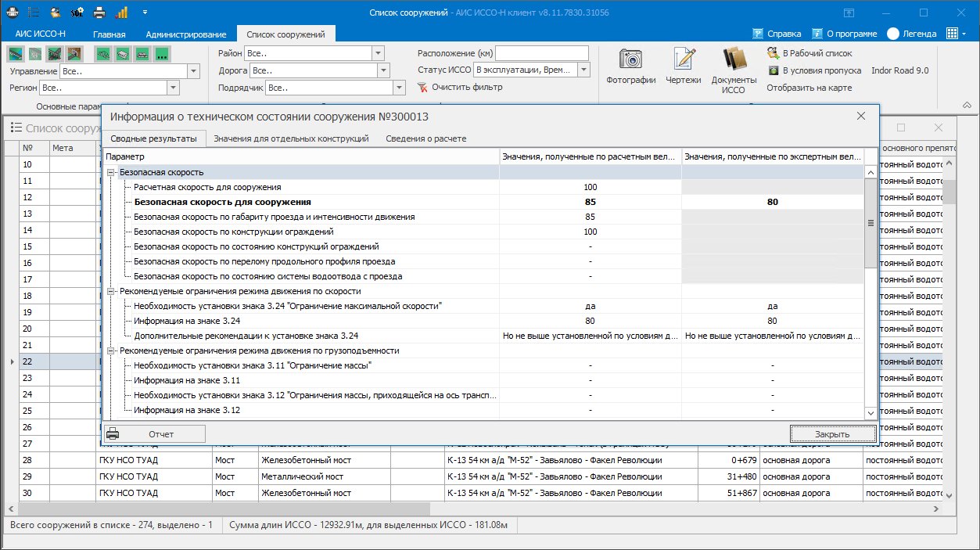Viewport: 980px width, 550px height.
Task: Click the SQL icon in quick access toolbar
Action: [x=77, y=13]
